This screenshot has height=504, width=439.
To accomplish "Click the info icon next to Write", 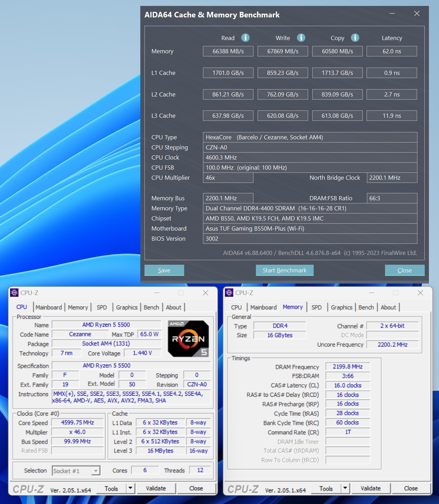I will (x=301, y=38).
